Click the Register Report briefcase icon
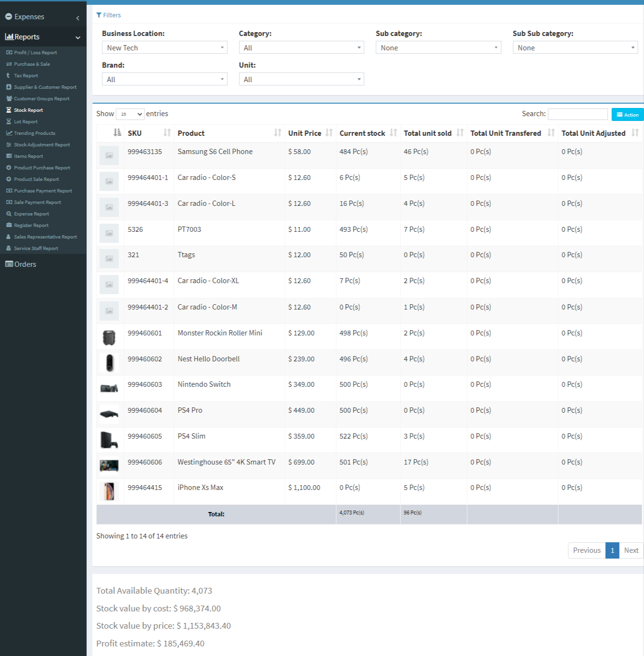 (9, 226)
